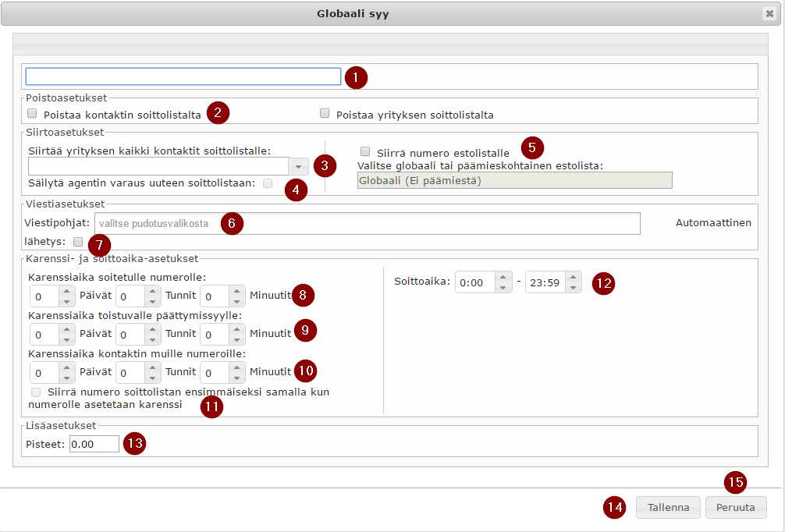Click Soittoaika end time field 23:59
The width and height of the screenshot is (785, 532).
(545, 282)
